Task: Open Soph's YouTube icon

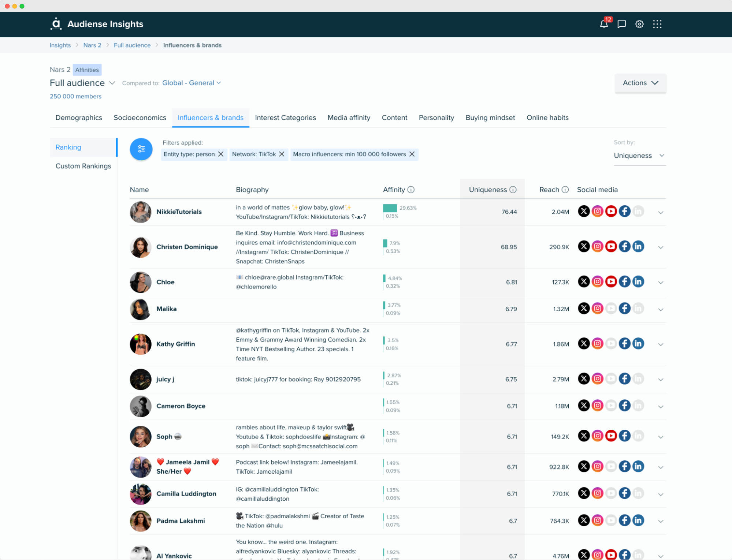Action: click(611, 436)
